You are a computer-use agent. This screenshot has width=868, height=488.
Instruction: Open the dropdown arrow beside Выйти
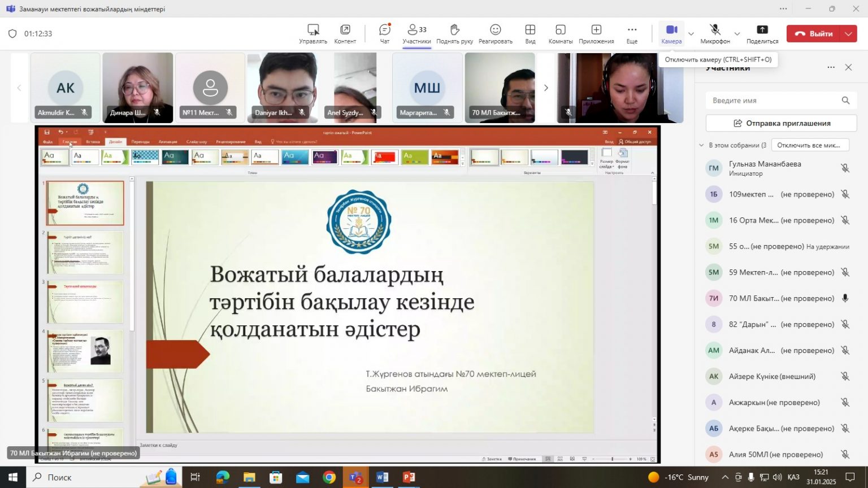tap(849, 34)
